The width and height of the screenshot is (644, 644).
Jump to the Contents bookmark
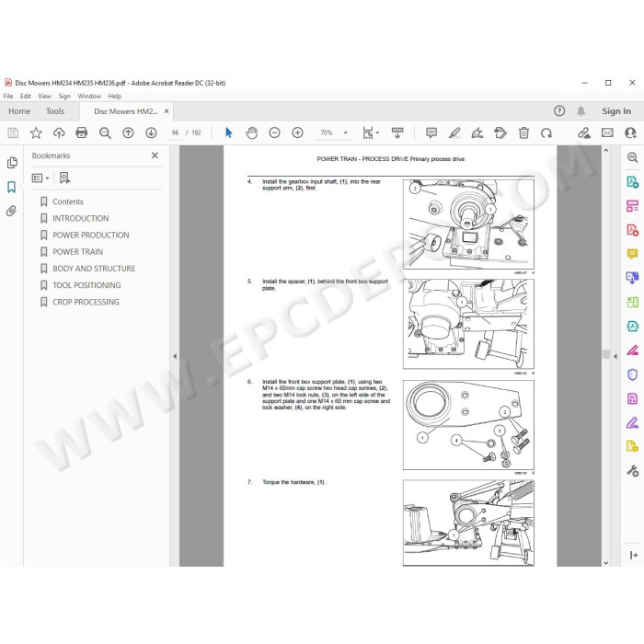pos(68,201)
